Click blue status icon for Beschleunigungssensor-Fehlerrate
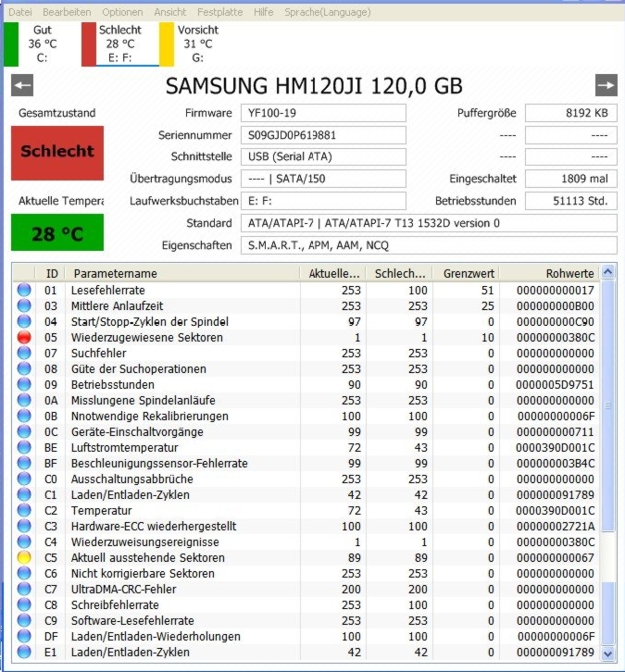The height and width of the screenshot is (672, 625). pos(24,464)
